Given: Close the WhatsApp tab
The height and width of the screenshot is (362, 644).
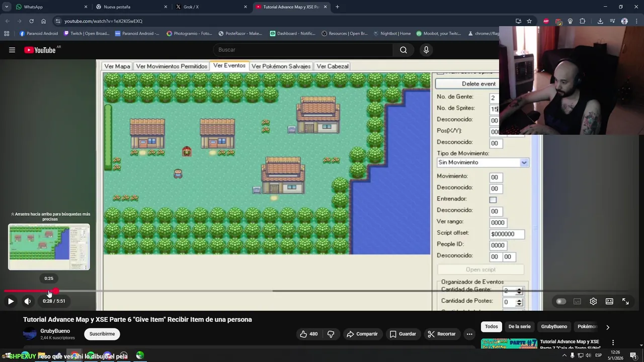Looking at the screenshot, I should coord(86,7).
